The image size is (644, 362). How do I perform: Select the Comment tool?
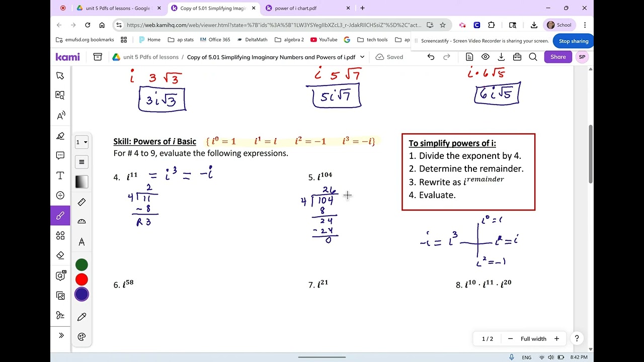click(60, 155)
